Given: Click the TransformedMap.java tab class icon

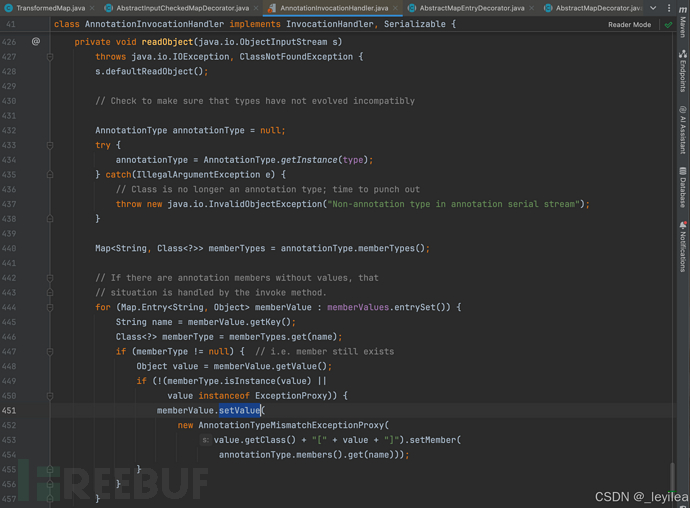Looking at the screenshot, I should [x=8, y=8].
